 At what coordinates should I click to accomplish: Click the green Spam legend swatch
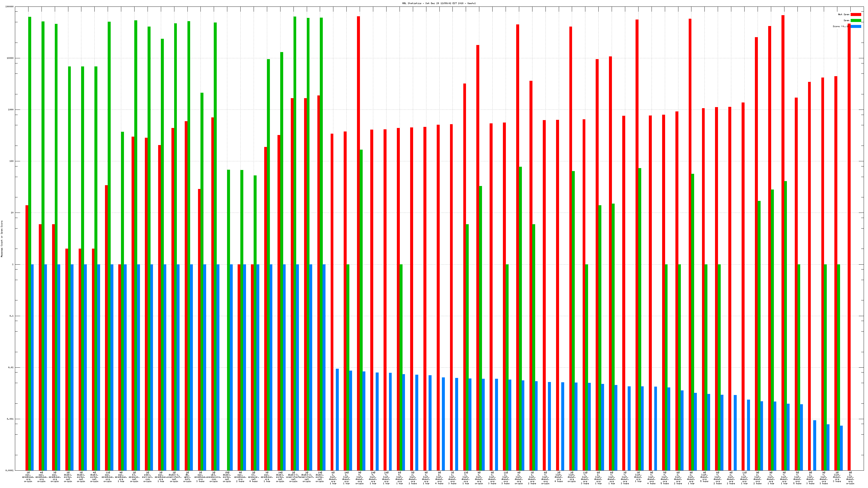coord(856,21)
